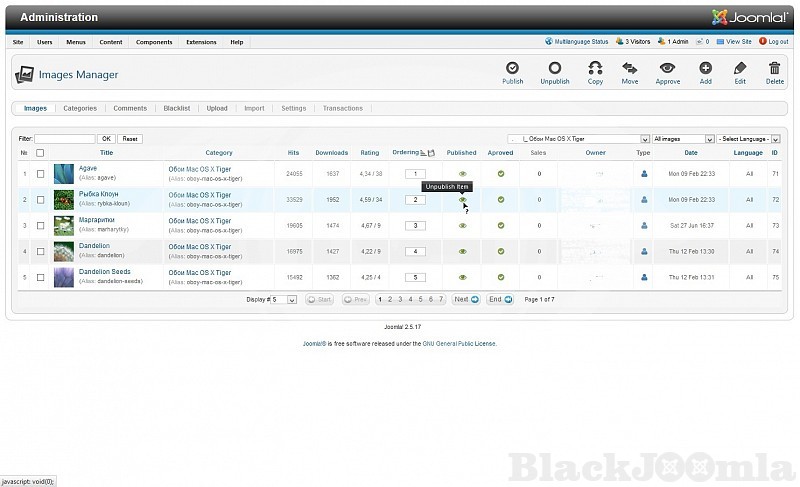800x487 pixels.
Task: Click the Dandelion image thumbnail
Action: click(64, 251)
